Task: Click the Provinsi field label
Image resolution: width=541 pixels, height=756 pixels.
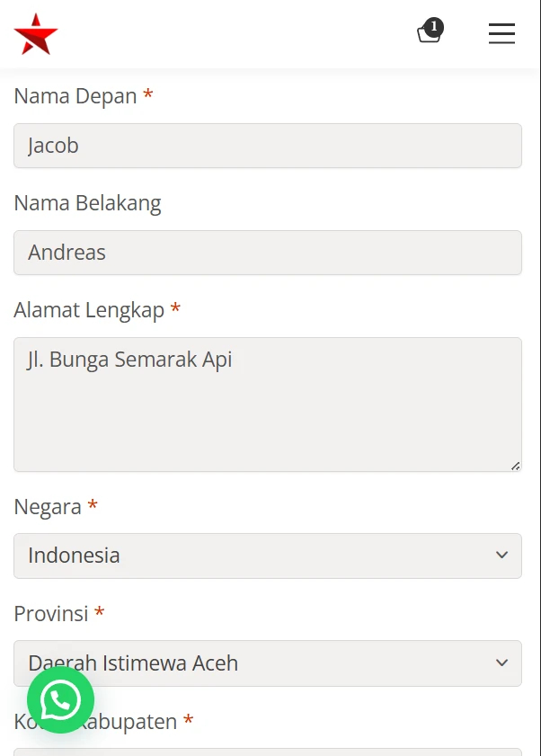Action: [51, 614]
